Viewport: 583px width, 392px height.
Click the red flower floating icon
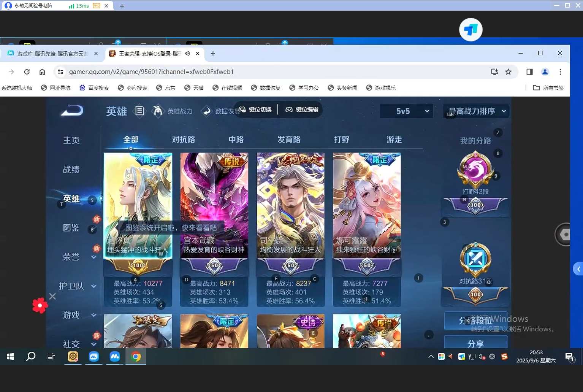(40, 305)
